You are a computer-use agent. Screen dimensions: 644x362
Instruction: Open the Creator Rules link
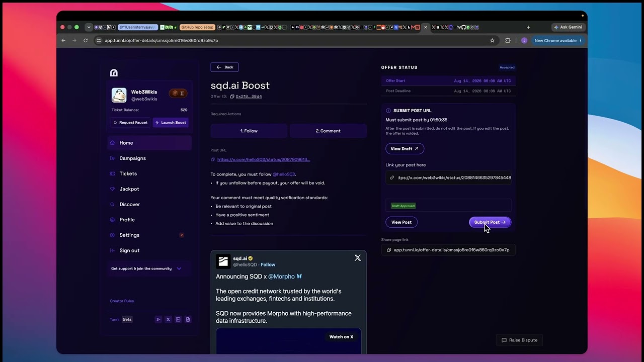[x=122, y=301]
